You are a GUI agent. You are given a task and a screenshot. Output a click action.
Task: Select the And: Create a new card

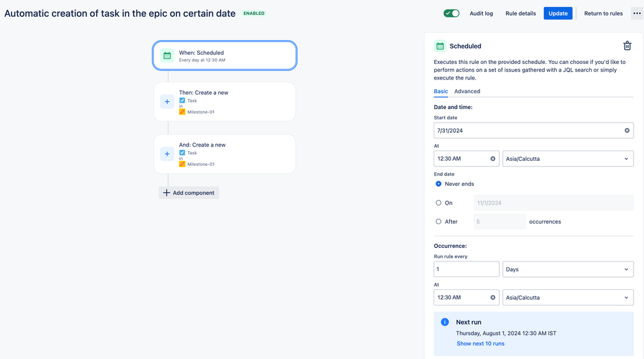[225, 154]
